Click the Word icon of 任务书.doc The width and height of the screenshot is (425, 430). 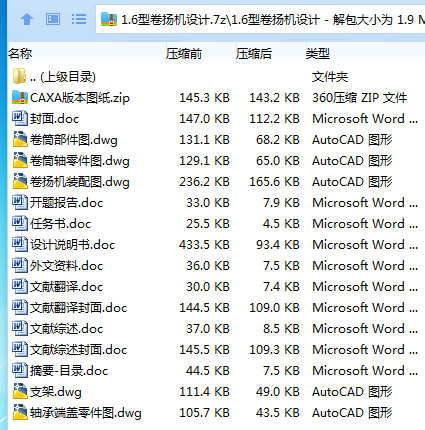coord(20,223)
